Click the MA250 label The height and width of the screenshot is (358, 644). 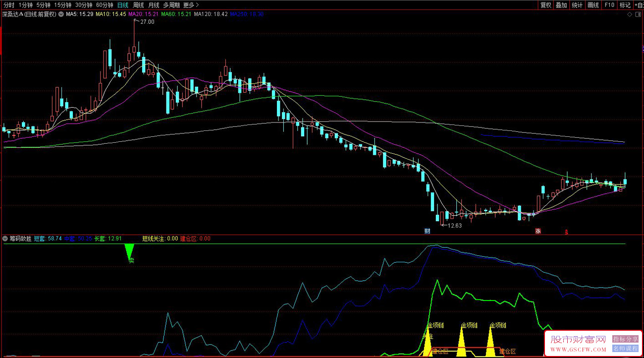(247, 14)
